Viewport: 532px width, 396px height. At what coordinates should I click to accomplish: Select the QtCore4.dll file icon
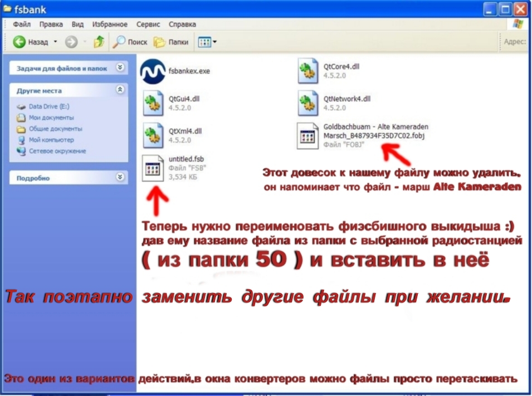pyautogui.click(x=308, y=71)
